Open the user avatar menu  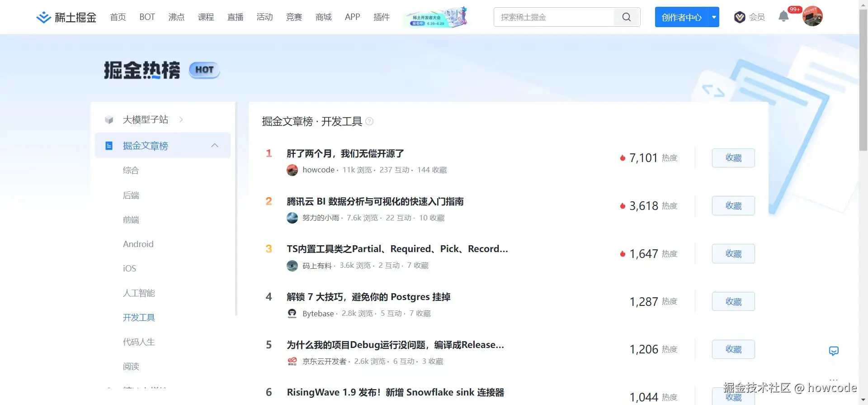(812, 17)
